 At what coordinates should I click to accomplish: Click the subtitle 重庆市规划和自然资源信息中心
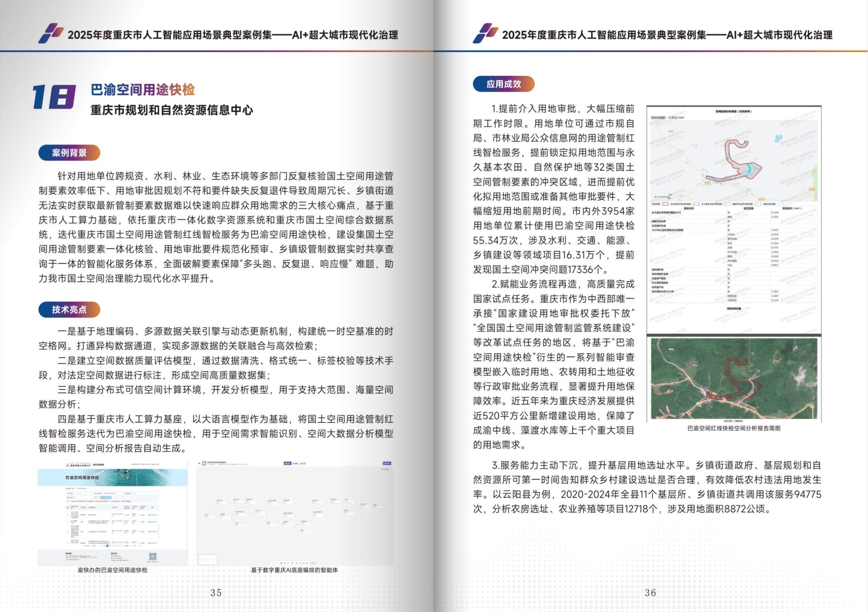(171, 110)
